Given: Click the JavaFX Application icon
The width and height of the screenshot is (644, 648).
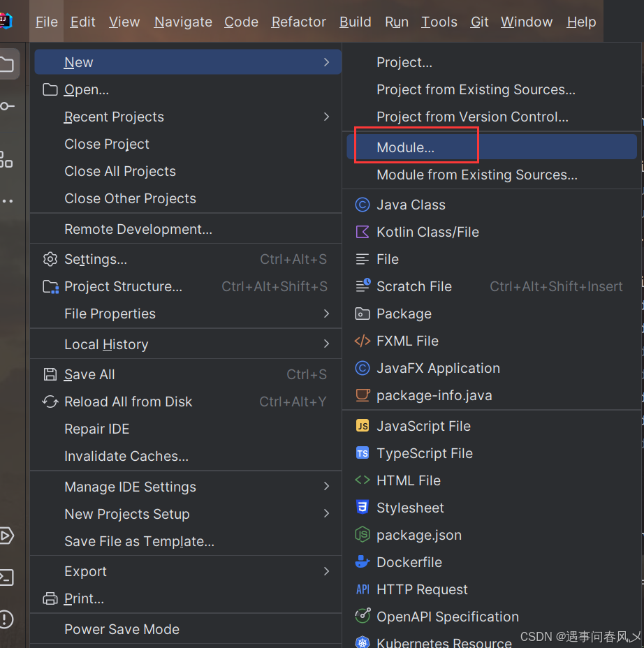Looking at the screenshot, I should coord(363,368).
